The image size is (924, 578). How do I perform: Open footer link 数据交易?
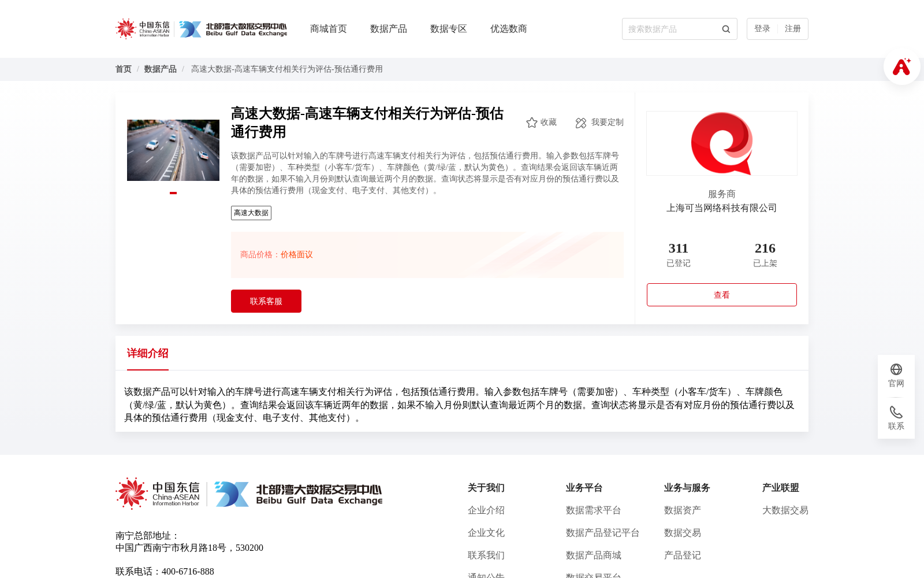pos(683,533)
